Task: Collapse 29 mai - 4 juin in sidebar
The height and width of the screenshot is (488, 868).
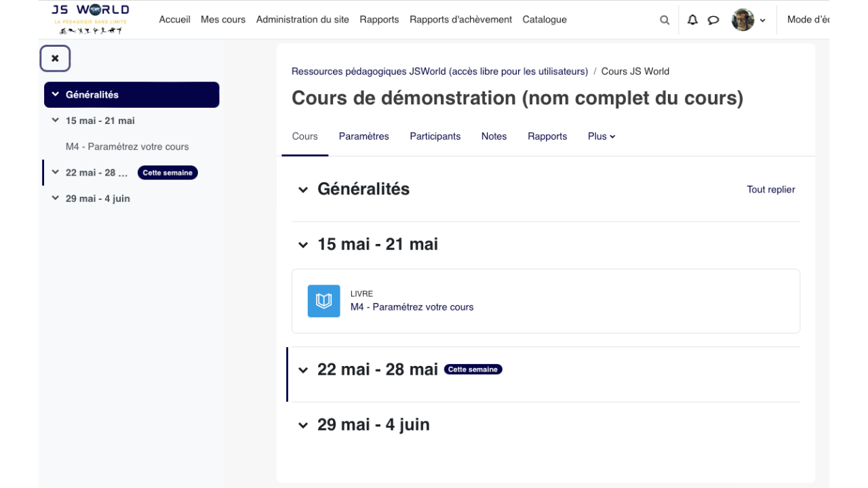Action: click(x=55, y=199)
